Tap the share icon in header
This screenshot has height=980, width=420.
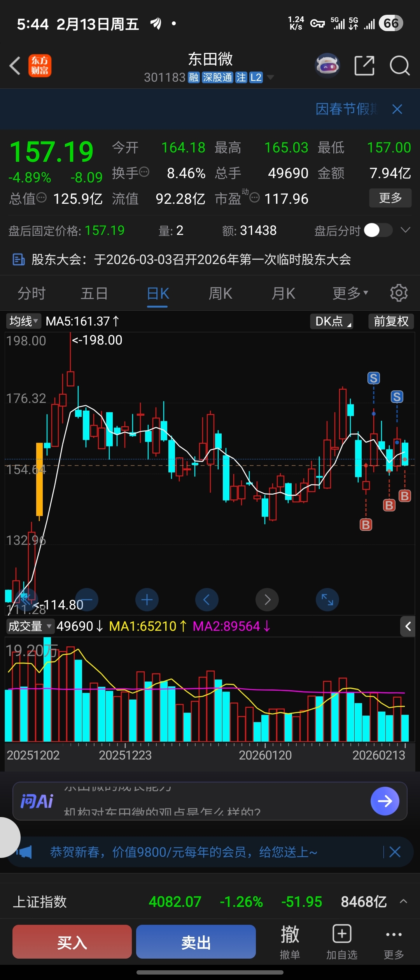pos(364,65)
